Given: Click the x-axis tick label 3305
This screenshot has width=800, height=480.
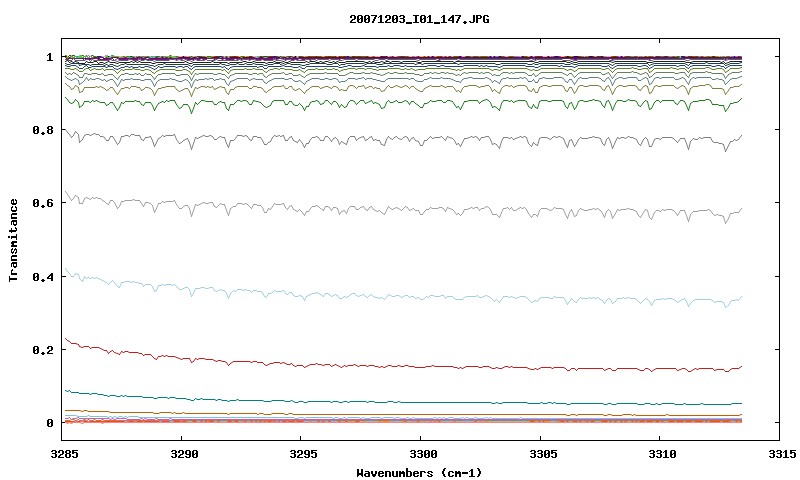Looking at the screenshot, I should point(542,454).
